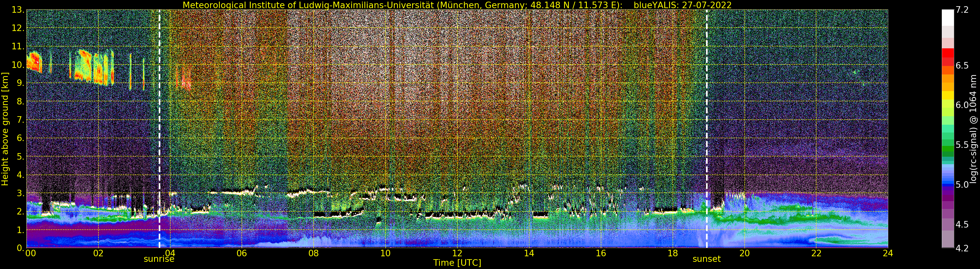Click the 'sunrise' label below the axis
980x269 pixels.
pos(159,259)
